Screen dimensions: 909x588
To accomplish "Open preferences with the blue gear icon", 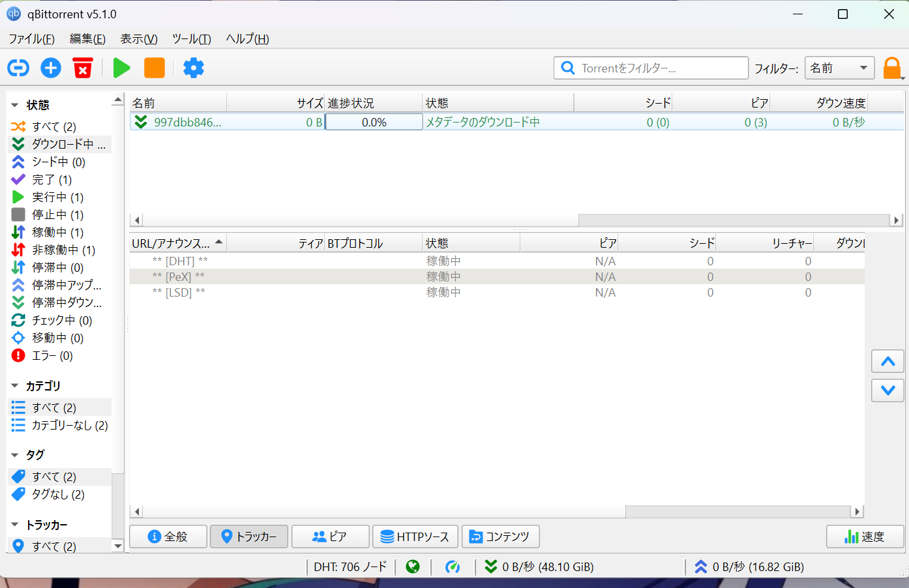I will point(193,68).
